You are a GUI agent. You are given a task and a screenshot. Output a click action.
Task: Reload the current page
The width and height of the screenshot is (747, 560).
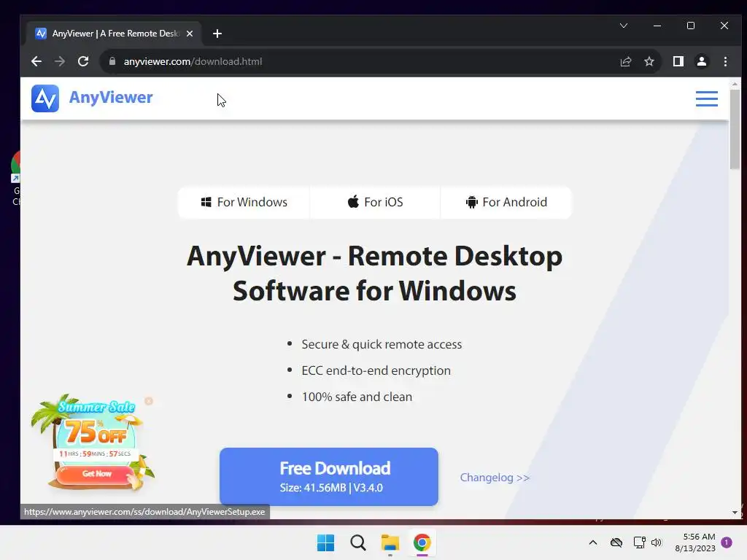(83, 61)
